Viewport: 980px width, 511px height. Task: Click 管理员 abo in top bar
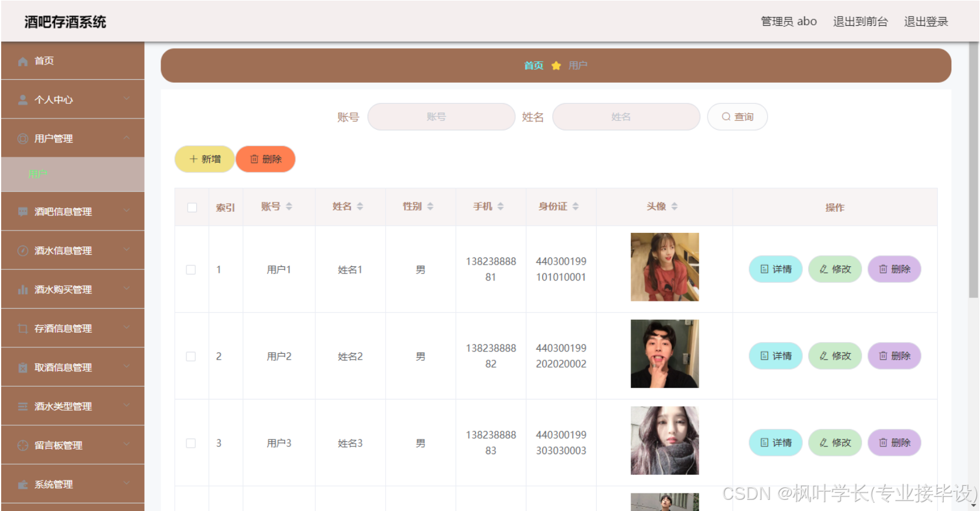789,22
